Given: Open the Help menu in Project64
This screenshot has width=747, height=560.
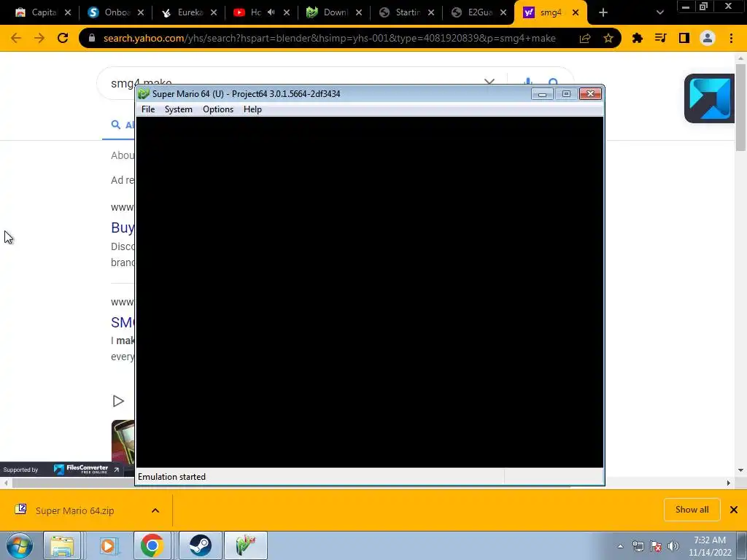Looking at the screenshot, I should tap(252, 109).
